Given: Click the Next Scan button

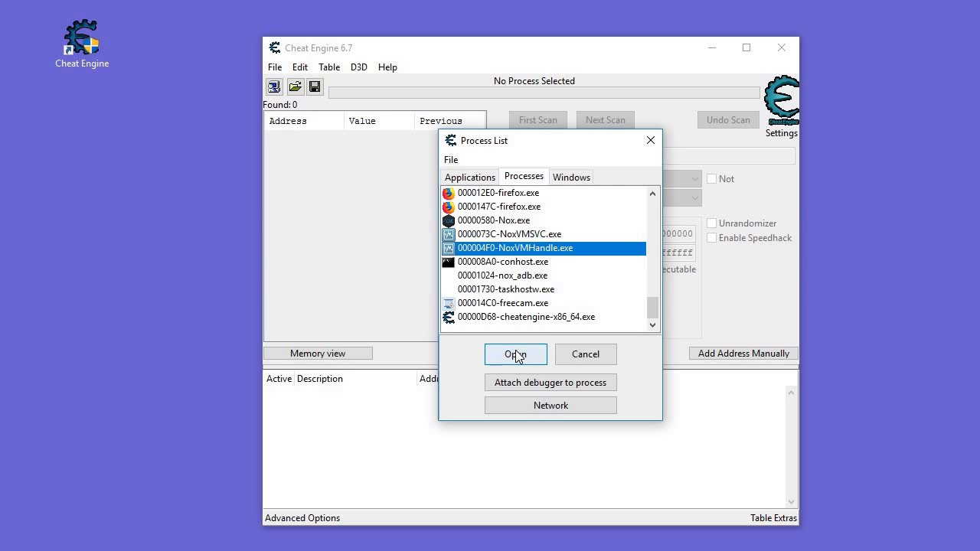Looking at the screenshot, I should (606, 120).
